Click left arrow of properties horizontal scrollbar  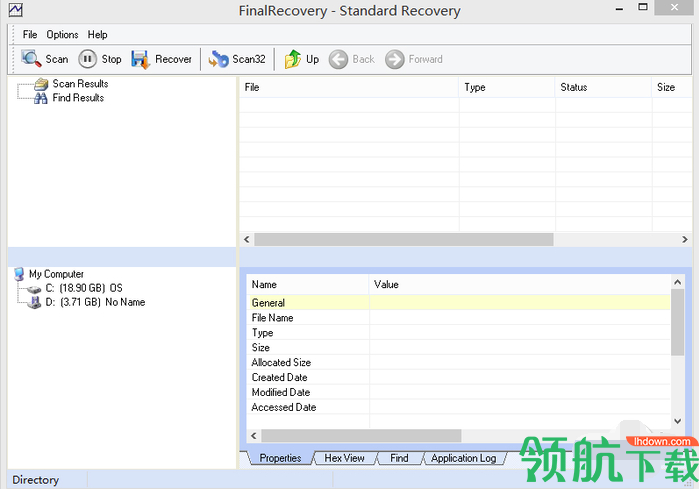pyautogui.click(x=254, y=436)
